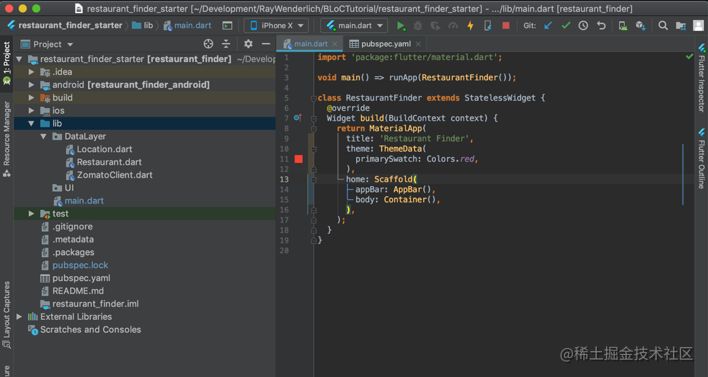The image size is (708, 377).
Task: Stop the running app with red square
Action: tap(506, 26)
